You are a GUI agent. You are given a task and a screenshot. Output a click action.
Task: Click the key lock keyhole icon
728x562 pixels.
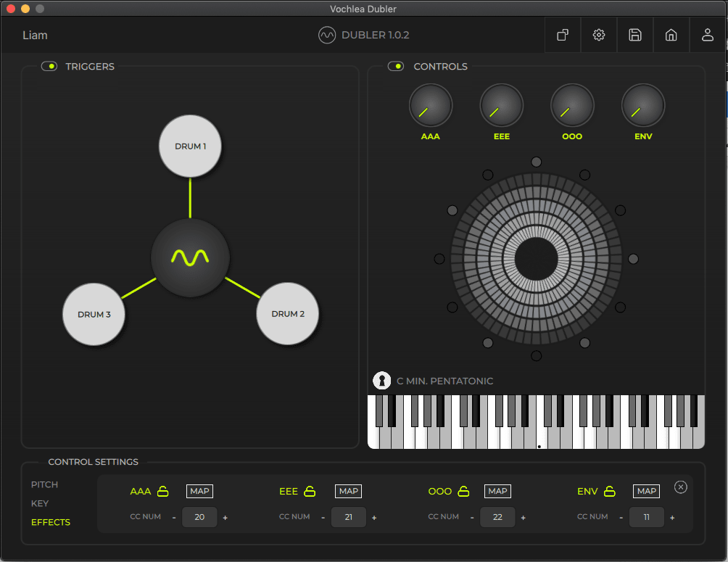[x=381, y=381]
